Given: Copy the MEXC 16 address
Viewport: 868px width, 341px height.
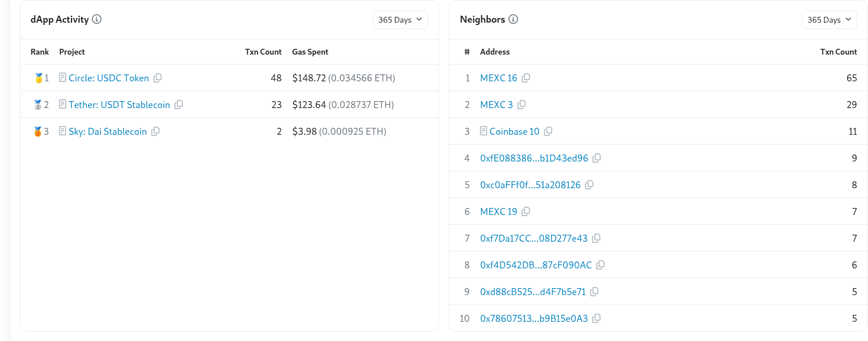Looking at the screenshot, I should (526, 78).
